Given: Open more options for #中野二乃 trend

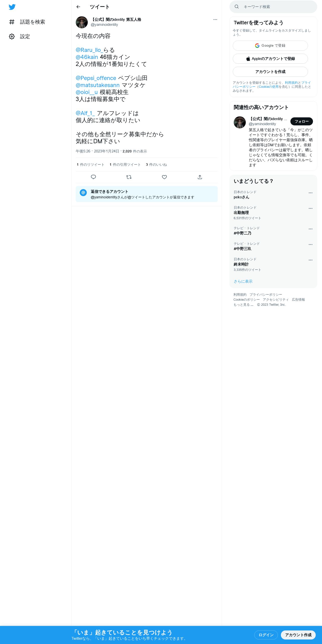Looking at the screenshot, I should 310,229.
